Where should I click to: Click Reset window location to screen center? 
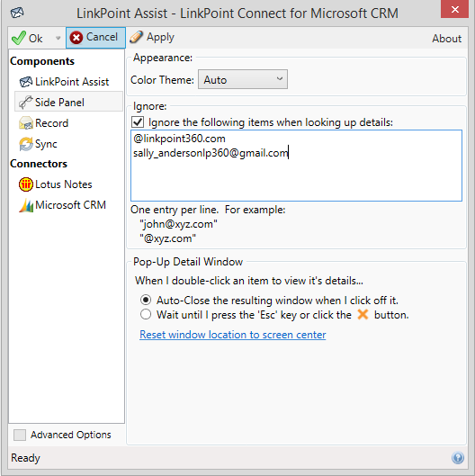pos(233,335)
